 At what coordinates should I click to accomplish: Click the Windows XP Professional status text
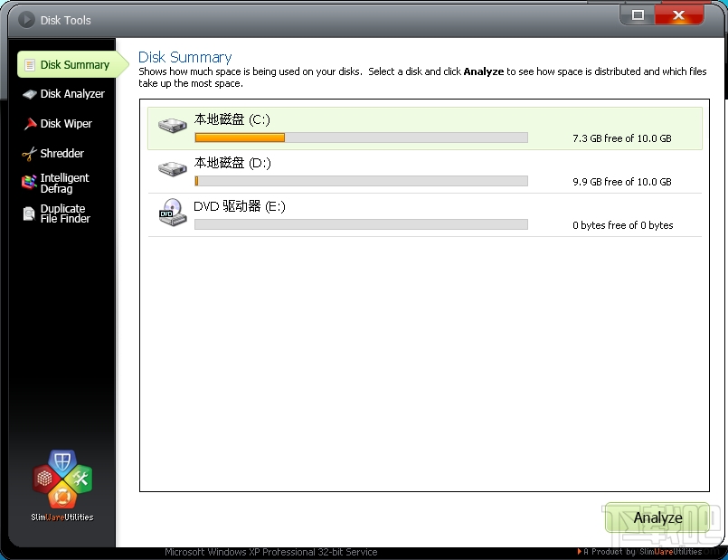[x=271, y=552]
